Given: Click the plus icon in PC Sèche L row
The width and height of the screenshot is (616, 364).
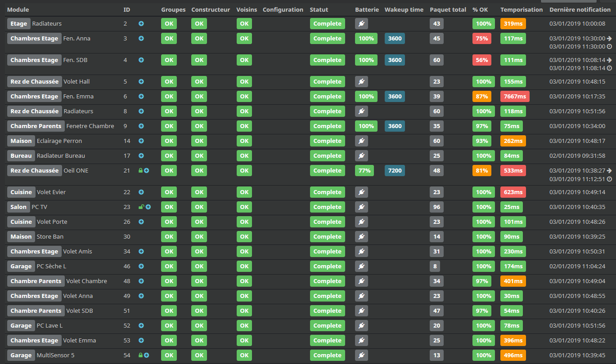Looking at the screenshot, I should 141,266.
